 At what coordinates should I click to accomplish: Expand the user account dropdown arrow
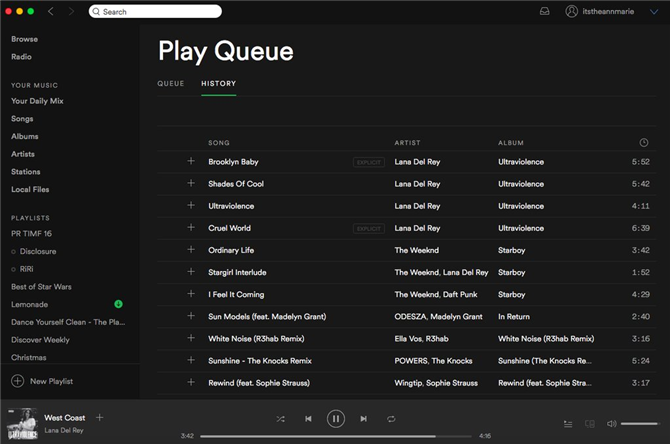pyautogui.click(x=654, y=12)
